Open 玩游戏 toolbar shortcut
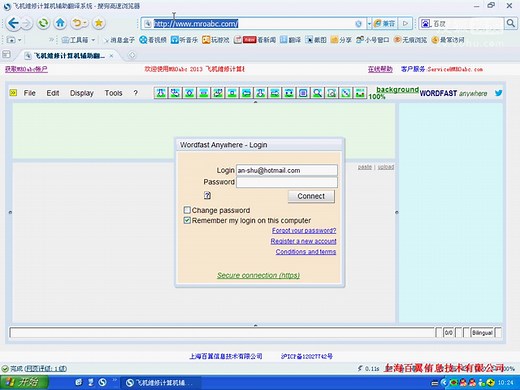 tap(216, 40)
